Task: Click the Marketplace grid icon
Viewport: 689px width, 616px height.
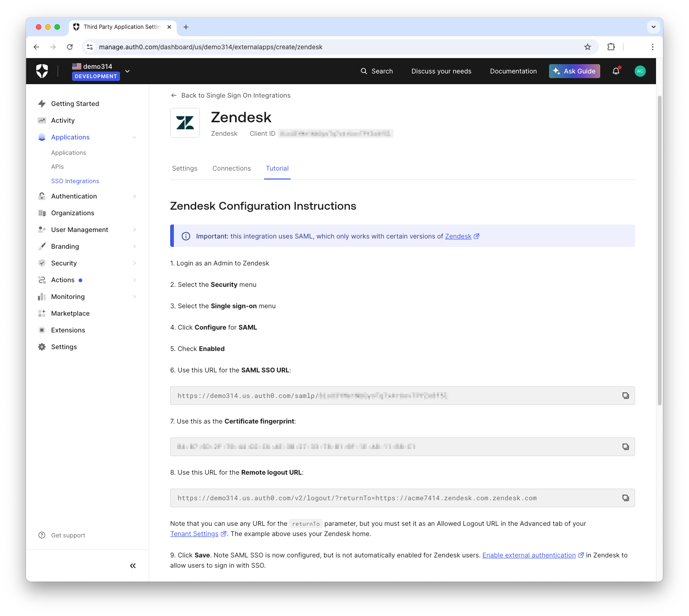Action: point(42,313)
